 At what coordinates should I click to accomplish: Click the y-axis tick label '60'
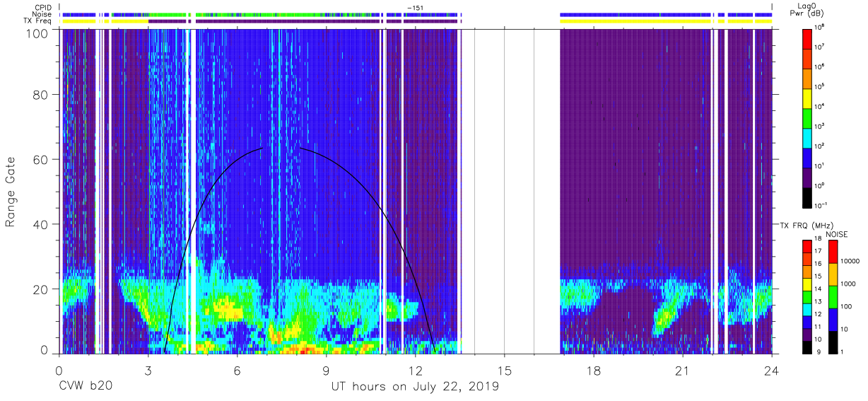pos(41,159)
